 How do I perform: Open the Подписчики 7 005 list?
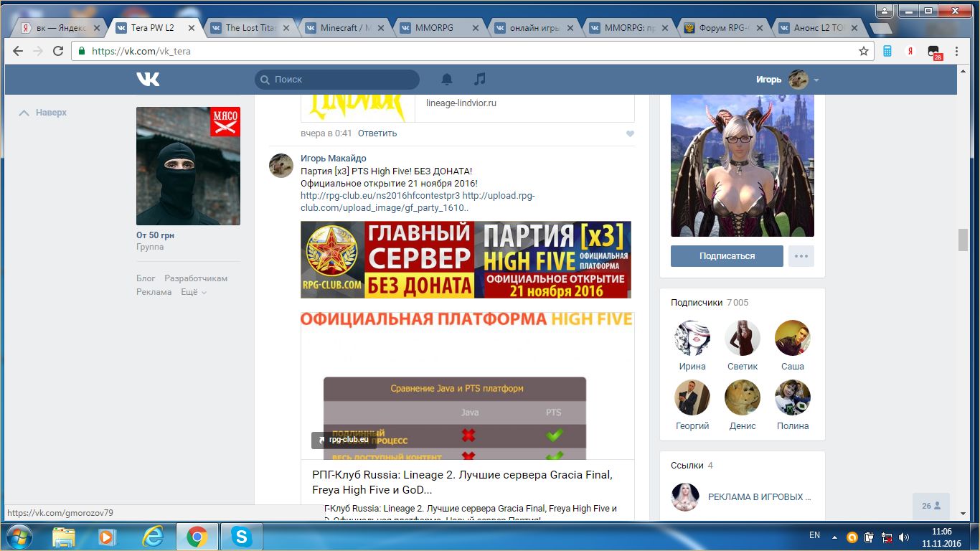pyautogui.click(x=710, y=303)
